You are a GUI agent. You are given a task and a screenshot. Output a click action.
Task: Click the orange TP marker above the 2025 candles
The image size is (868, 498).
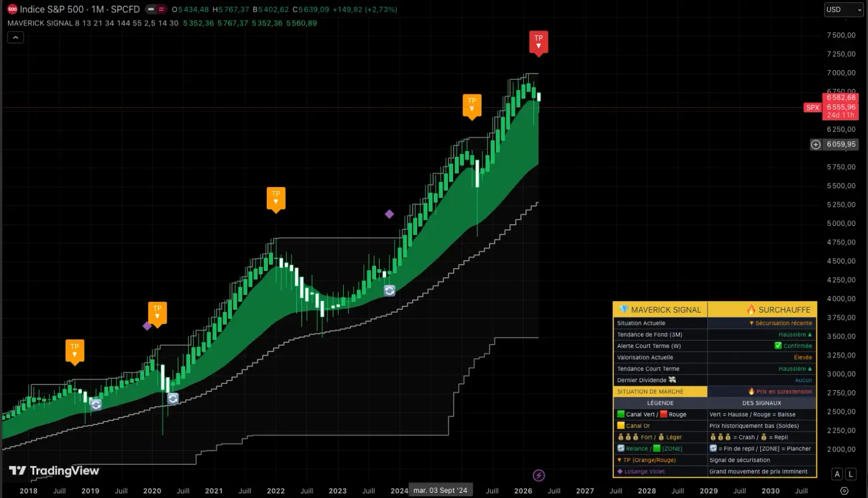pos(472,106)
